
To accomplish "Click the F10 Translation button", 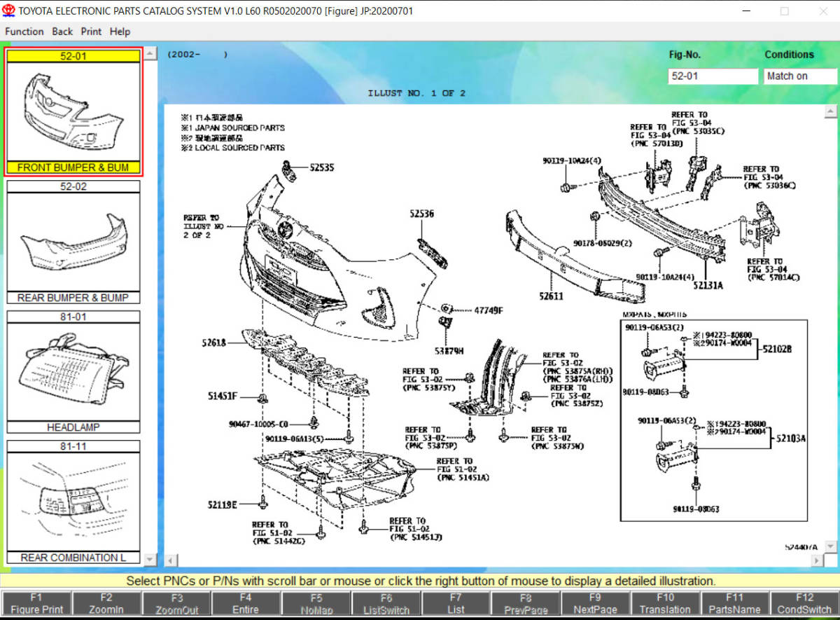I will click(665, 603).
